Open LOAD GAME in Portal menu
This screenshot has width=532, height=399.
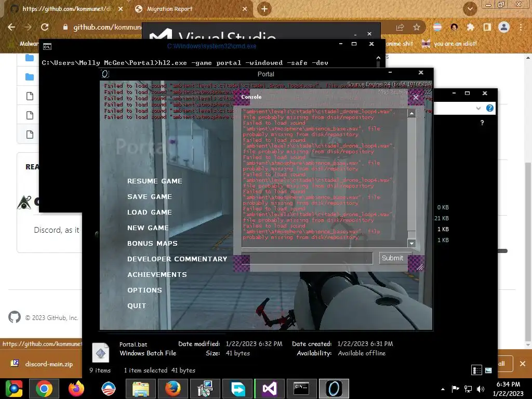click(x=150, y=212)
